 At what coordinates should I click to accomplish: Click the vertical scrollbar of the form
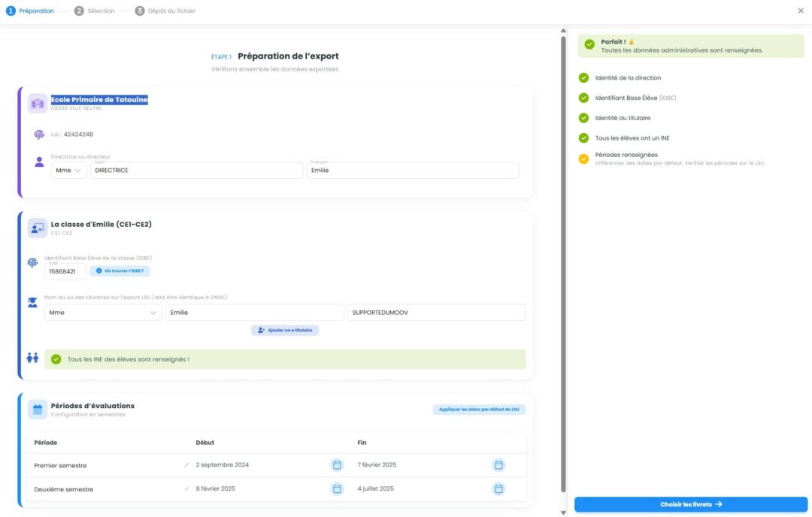(x=563, y=263)
